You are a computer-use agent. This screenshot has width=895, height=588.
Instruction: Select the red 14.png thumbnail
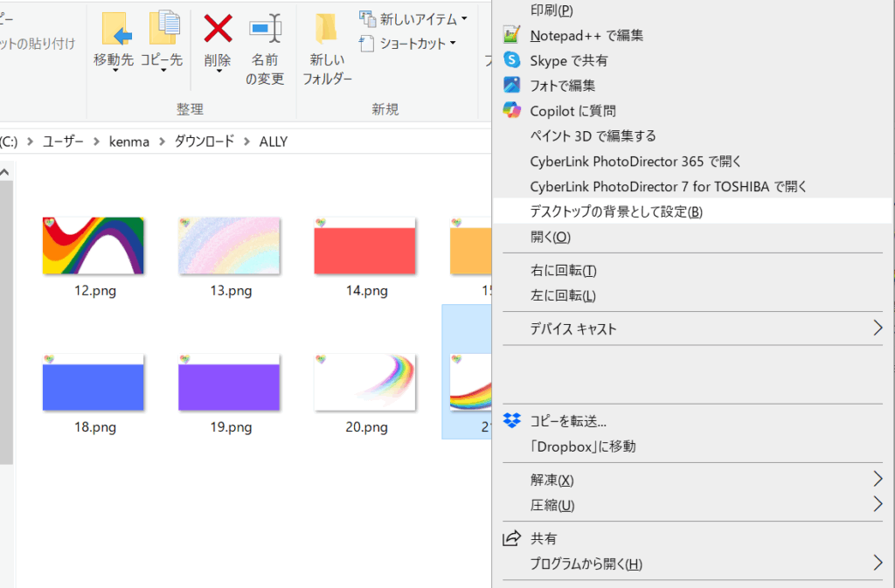[364, 246]
